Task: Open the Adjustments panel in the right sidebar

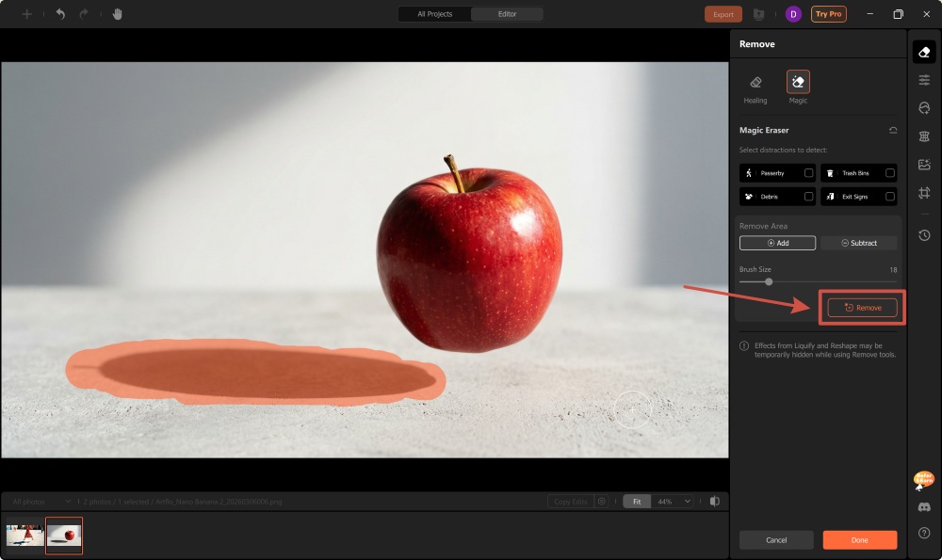Action: point(923,79)
